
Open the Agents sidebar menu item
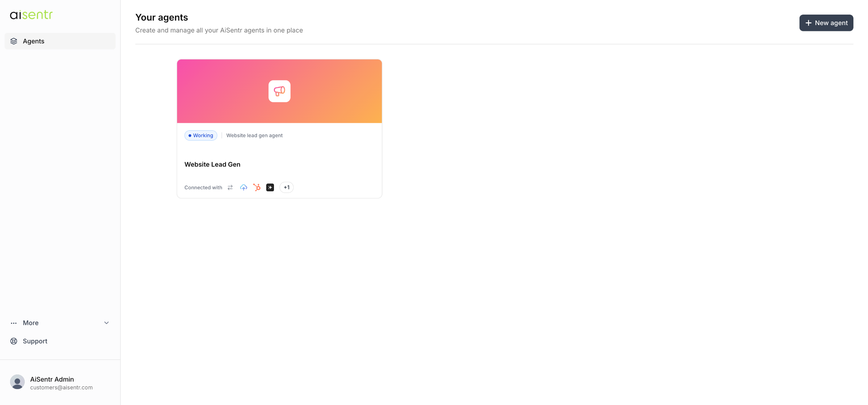[34, 41]
